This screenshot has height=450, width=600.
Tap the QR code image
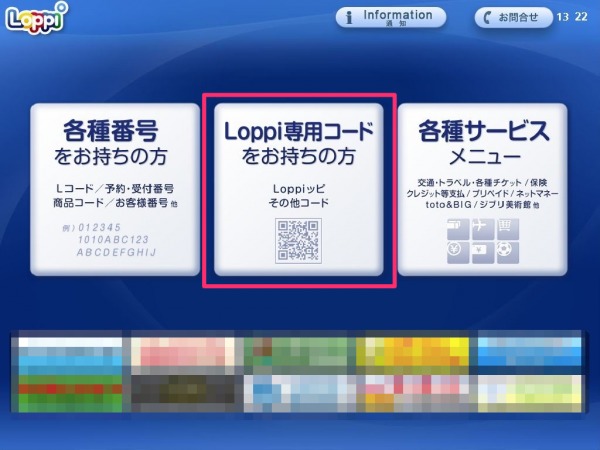(x=298, y=241)
